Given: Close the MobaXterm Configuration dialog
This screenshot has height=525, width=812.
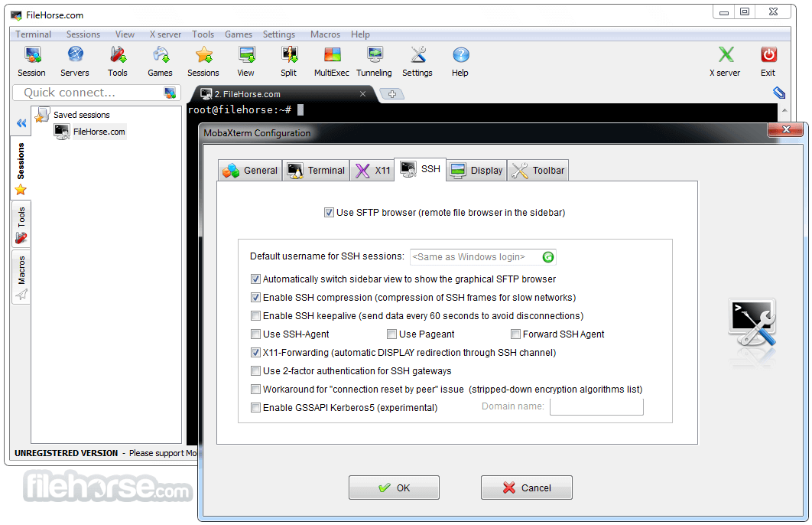Looking at the screenshot, I should point(786,129).
